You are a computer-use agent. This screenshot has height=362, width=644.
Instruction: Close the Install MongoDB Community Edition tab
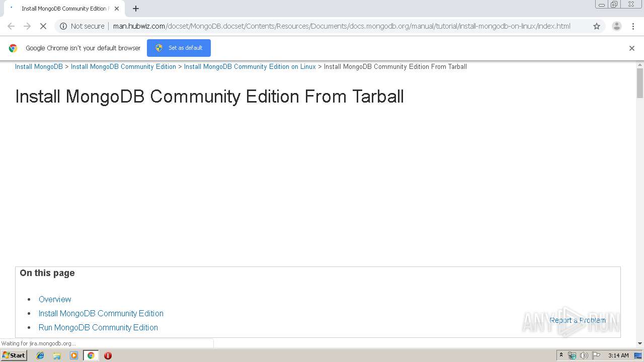(x=117, y=9)
